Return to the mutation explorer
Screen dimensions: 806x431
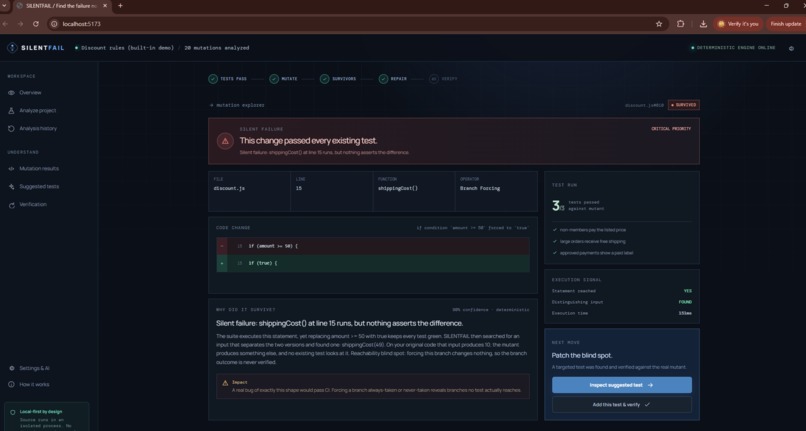pos(237,105)
